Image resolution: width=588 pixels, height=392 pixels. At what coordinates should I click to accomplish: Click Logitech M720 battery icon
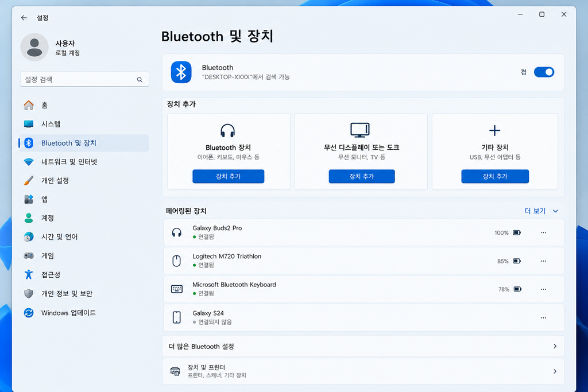click(x=517, y=261)
